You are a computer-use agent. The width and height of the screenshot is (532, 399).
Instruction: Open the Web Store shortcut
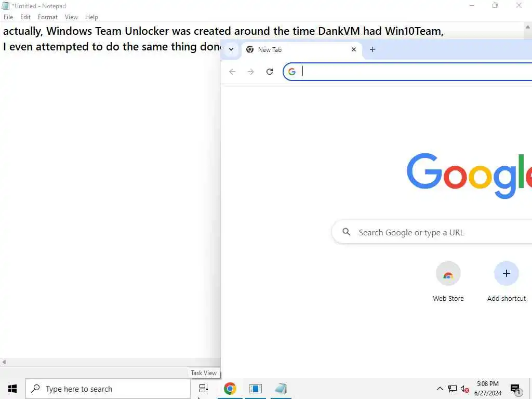point(448,282)
